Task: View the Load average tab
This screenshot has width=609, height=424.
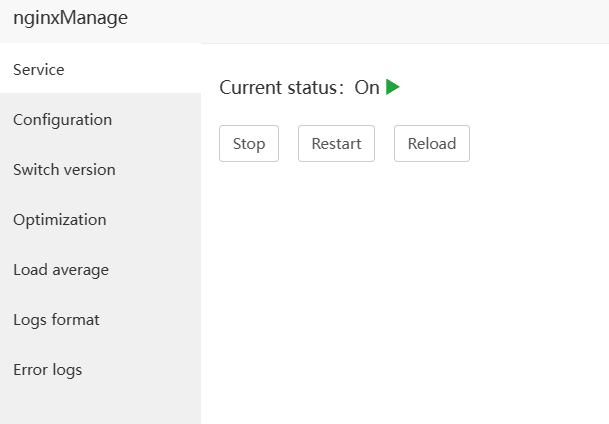Action: pyautogui.click(x=61, y=270)
